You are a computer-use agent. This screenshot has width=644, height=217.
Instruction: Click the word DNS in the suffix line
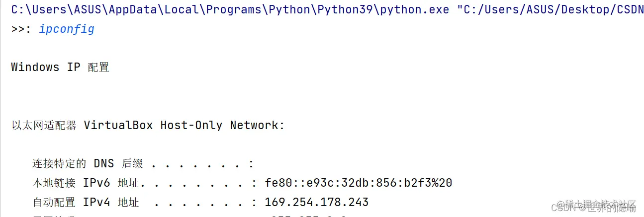pyautogui.click(x=104, y=163)
